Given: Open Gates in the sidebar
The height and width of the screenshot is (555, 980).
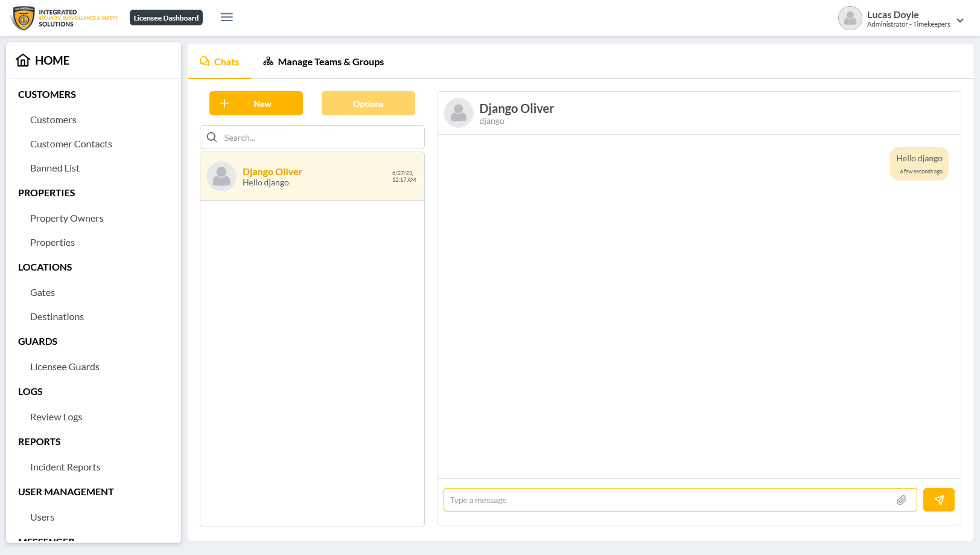Looking at the screenshot, I should tap(42, 292).
